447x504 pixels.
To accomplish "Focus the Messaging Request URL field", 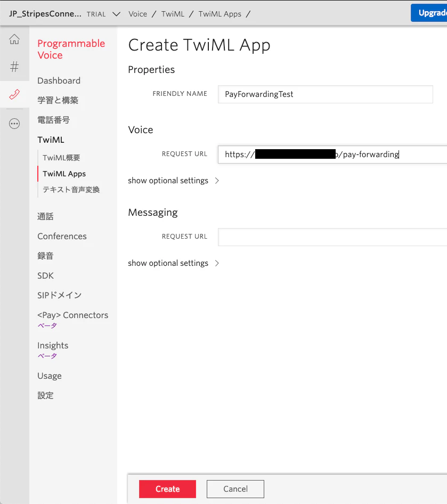I will [x=332, y=237].
